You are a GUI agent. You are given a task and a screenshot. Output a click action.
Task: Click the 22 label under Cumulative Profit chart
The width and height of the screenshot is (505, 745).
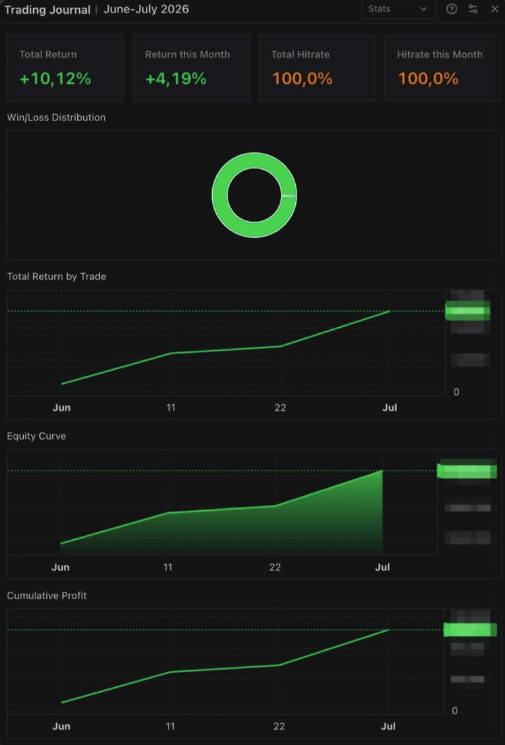point(279,726)
